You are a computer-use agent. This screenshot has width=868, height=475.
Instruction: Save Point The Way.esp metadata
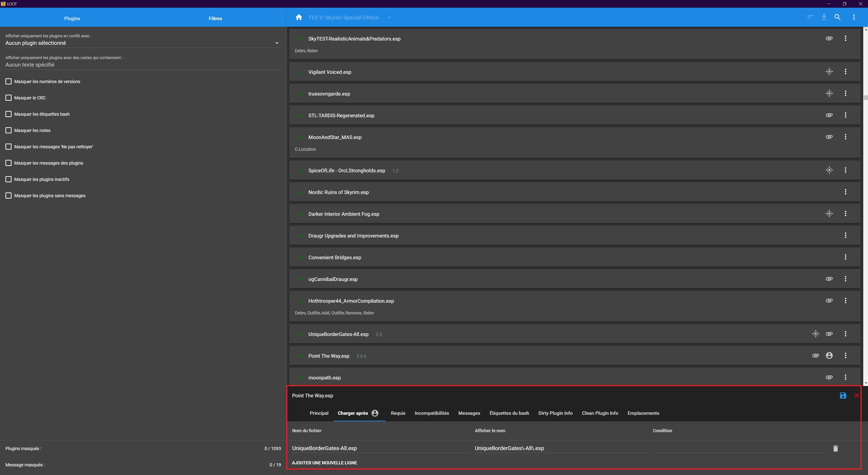click(843, 396)
